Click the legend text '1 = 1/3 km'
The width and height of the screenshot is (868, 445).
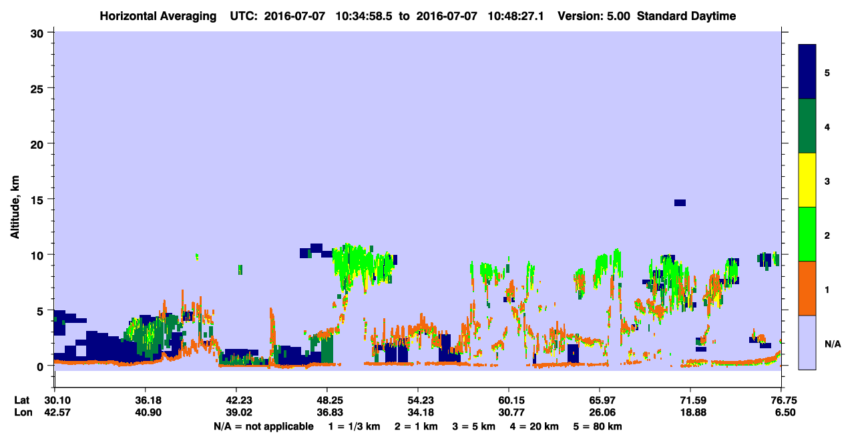[353, 426]
